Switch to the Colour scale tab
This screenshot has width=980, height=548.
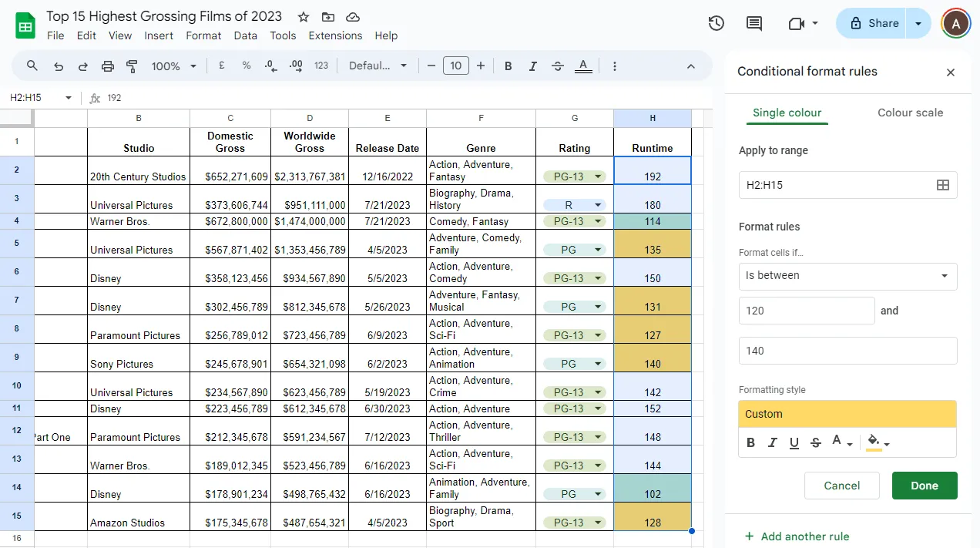click(910, 113)
